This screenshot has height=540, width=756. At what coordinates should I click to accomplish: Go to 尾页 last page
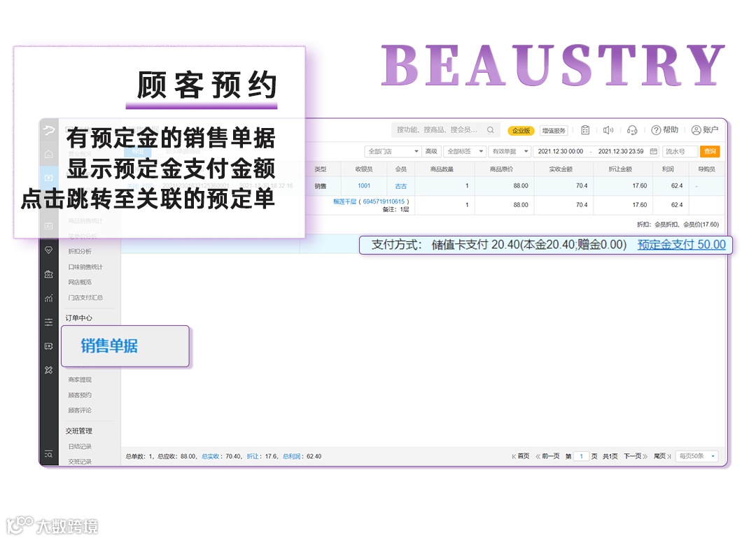[x=662, y=456]
